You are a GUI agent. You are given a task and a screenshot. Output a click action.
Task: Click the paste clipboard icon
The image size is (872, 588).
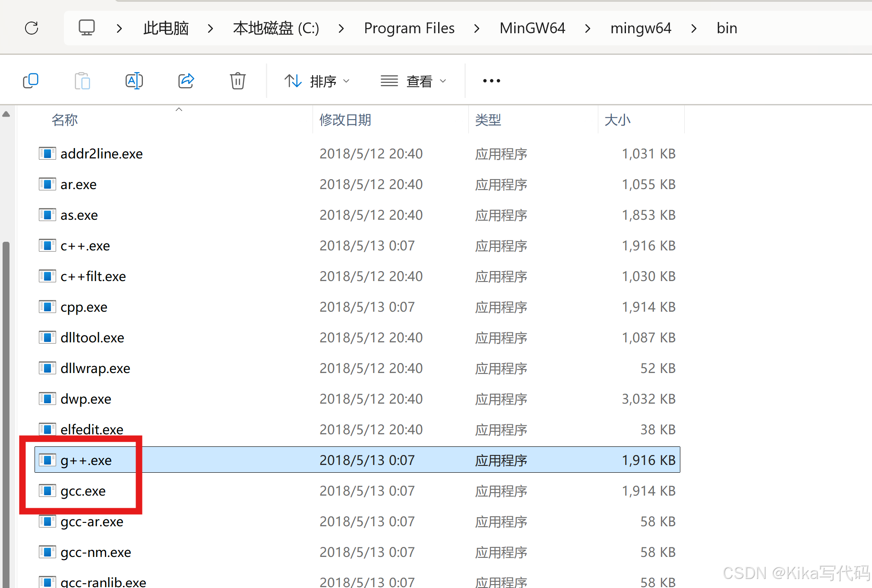tap(82, 81)
